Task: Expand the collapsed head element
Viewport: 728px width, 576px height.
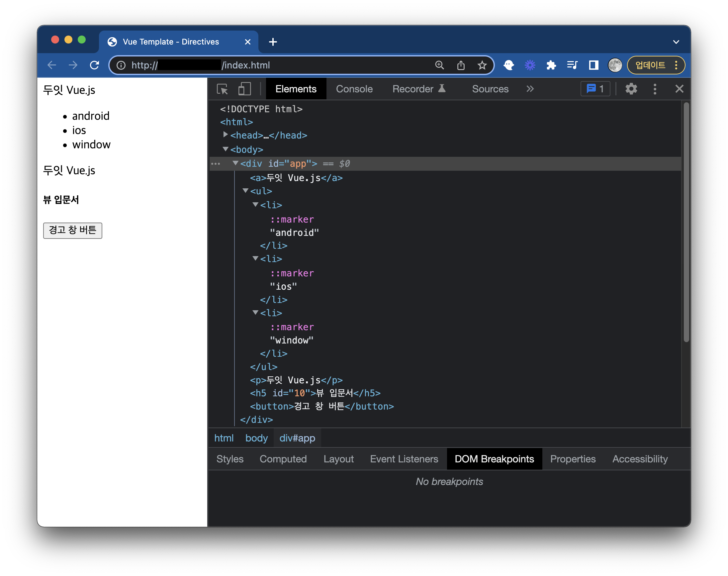Action: [225, 135]
